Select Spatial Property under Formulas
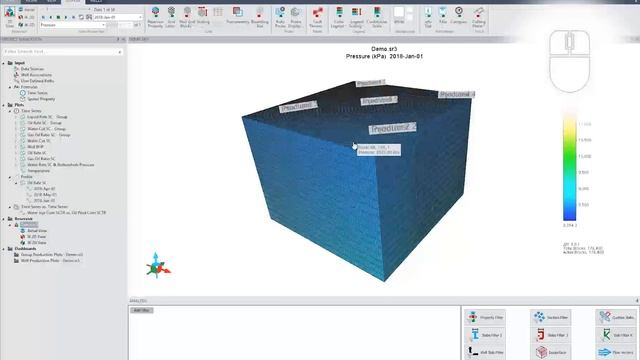Image resolution: width=640 pixels, height=360 pixels. [x=41, y=99]
